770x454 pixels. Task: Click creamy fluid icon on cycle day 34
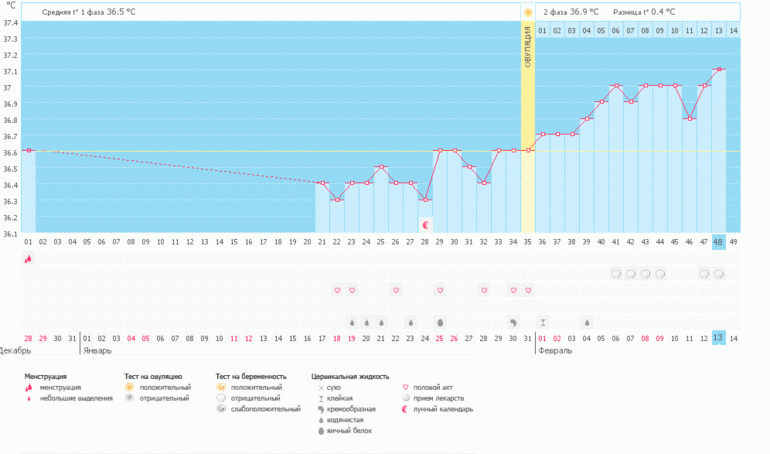click(514, 322)
